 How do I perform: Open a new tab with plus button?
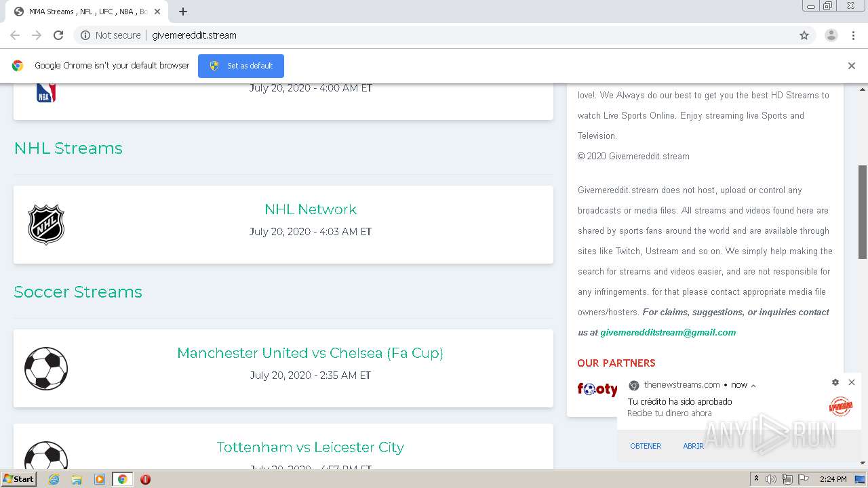coord(183,12)
